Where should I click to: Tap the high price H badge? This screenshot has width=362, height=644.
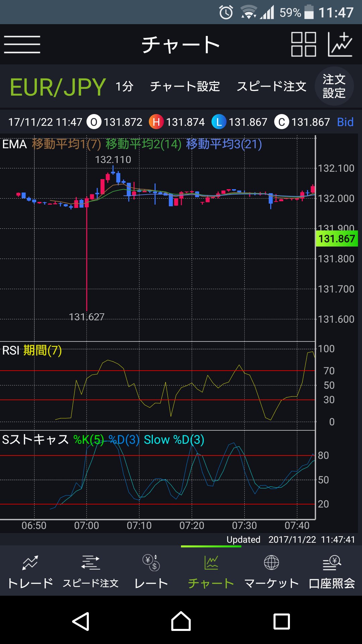tap(156, 122)
